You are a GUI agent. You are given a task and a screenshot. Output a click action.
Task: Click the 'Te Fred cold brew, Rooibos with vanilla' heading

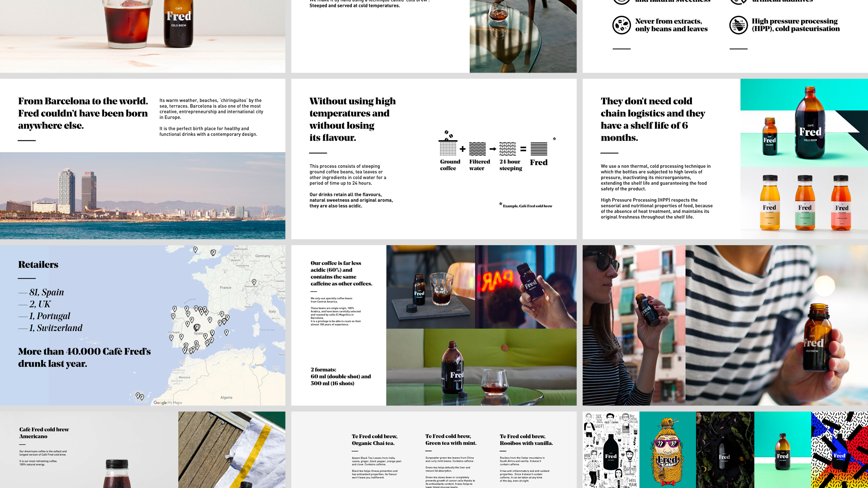526,440
